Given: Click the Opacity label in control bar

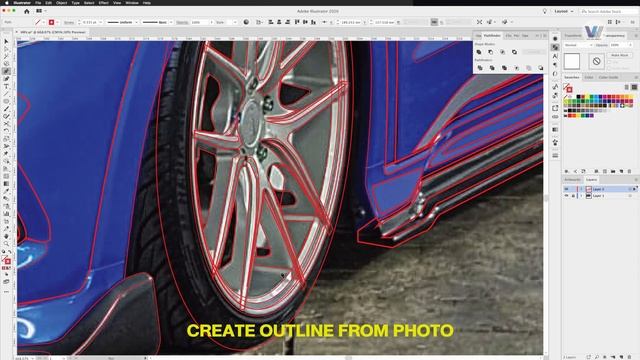Looking at the screenshot, I should tap(182, 22).
